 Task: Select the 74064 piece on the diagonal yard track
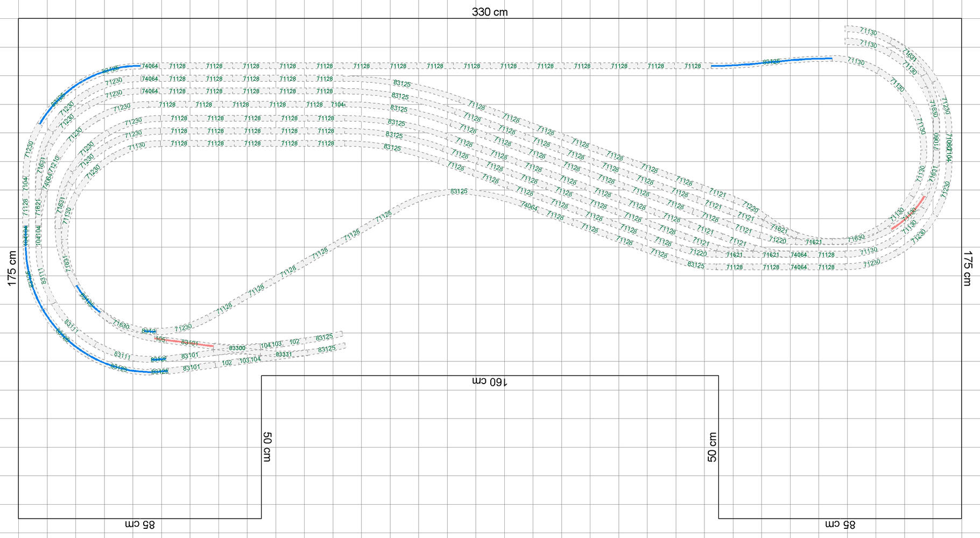tap(529, 206)
